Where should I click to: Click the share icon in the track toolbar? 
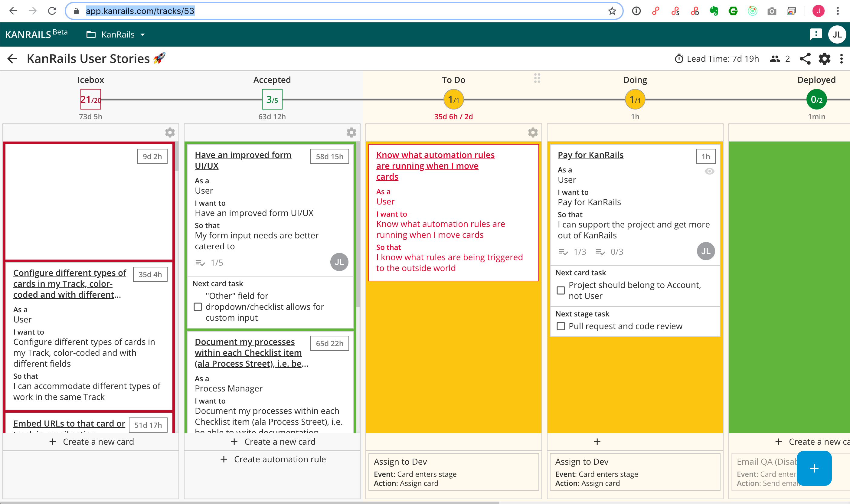pyautogui.click(x=806, y=59)
